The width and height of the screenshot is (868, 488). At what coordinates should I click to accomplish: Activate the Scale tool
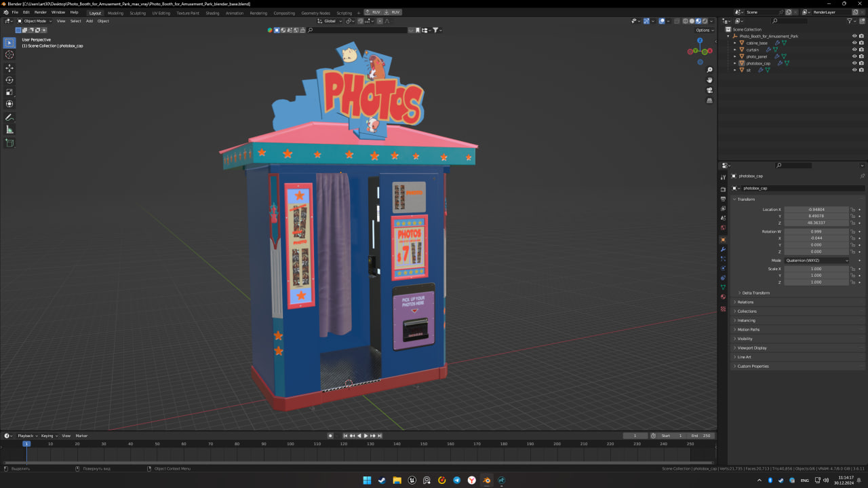click(x=9, y=92)
